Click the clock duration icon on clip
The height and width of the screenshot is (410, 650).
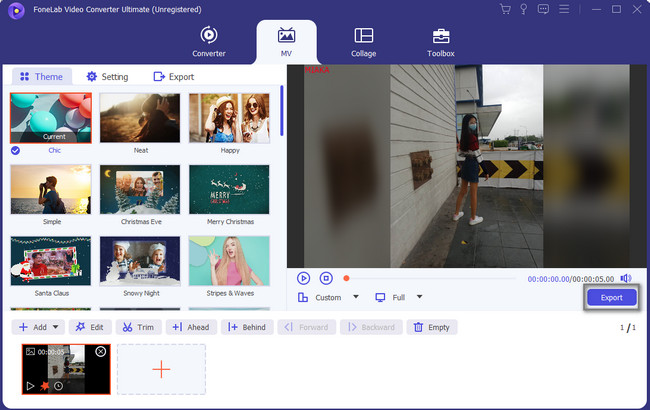[x=58, y=385]
